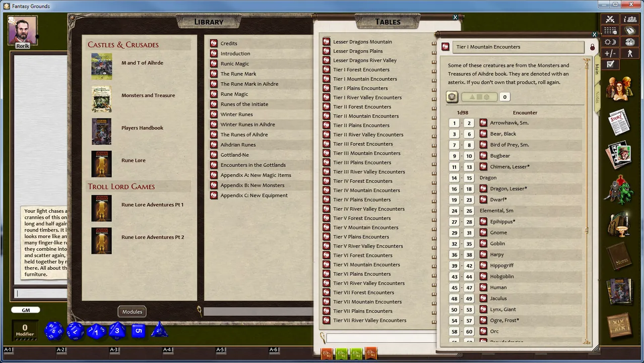The image size is (644, 363).
Task: Open the Harpy link icon
Action: 483,255
